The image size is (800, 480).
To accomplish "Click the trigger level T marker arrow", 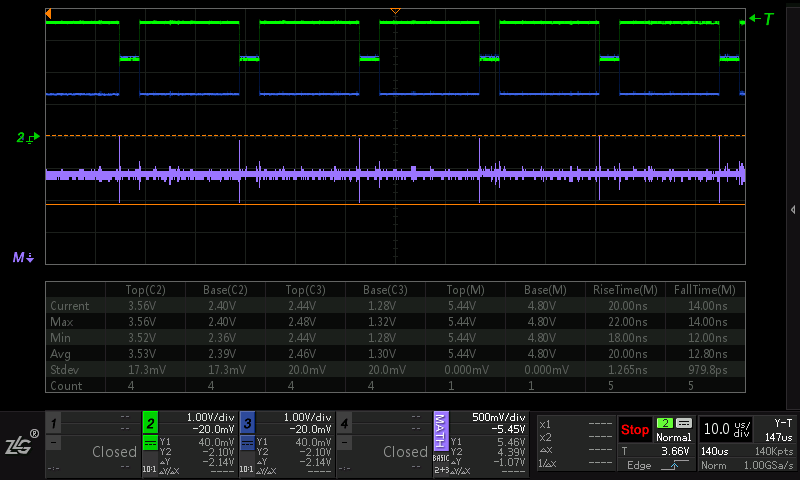I will (761, 19).
